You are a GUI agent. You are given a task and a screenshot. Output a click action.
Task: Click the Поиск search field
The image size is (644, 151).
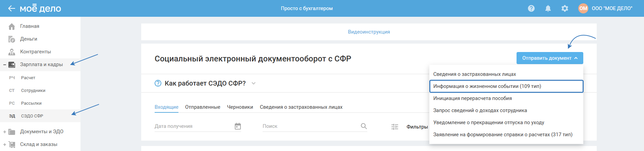[315, 126]
